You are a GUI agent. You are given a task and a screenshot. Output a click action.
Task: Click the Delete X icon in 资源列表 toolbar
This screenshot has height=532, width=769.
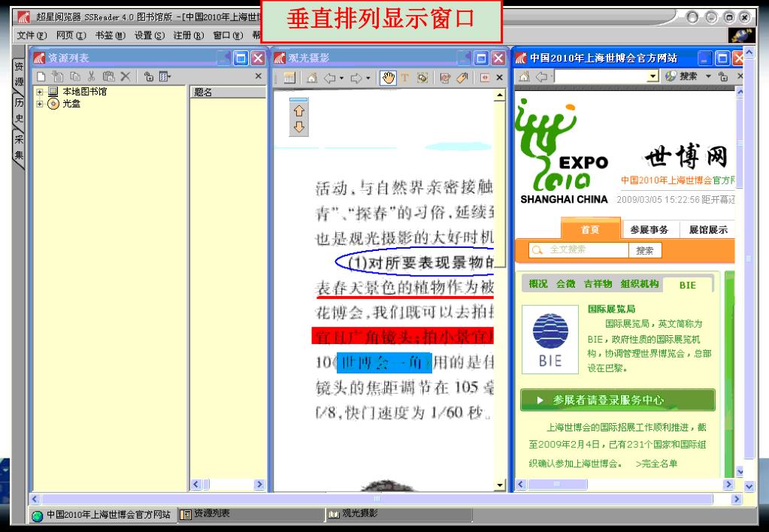tap(126, 77)
